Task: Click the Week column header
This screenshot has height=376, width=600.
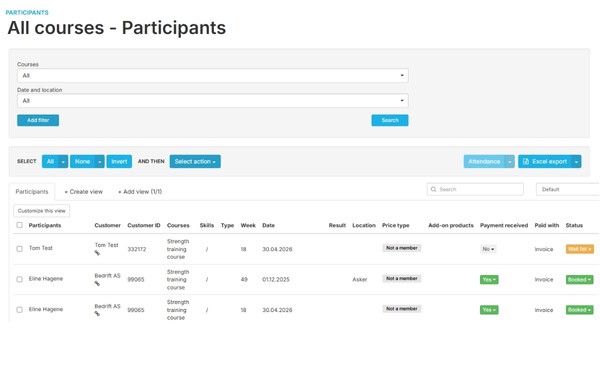Action: (248, 225)
